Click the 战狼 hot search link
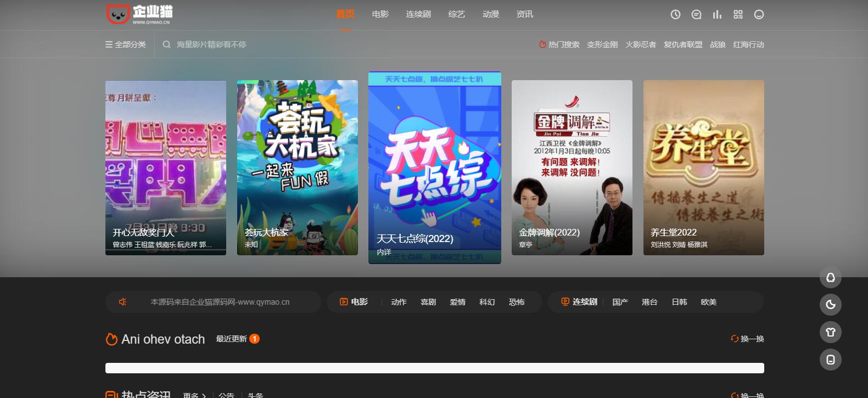 pos(718,44)
